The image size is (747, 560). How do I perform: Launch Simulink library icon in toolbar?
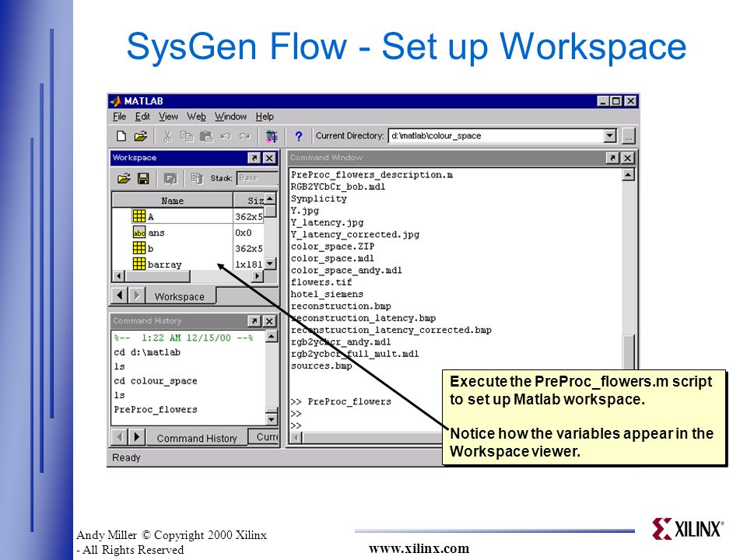pyautogui.click(x=272, y=136)
